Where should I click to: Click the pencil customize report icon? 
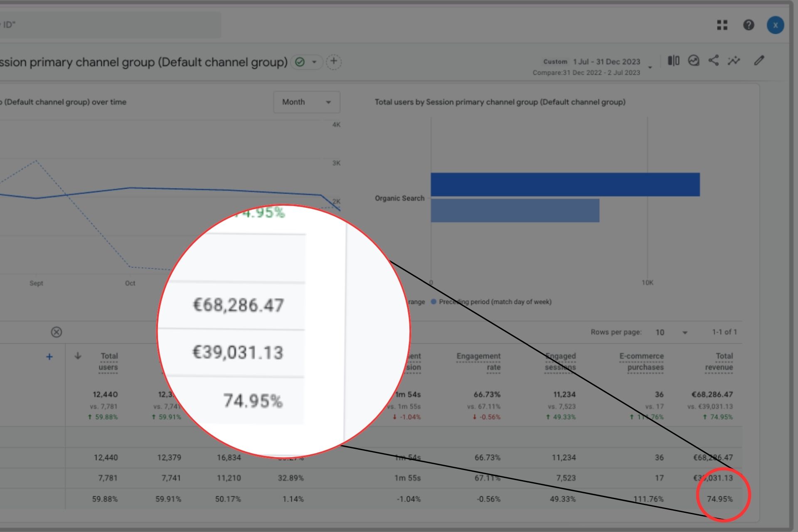coord(759,61)
